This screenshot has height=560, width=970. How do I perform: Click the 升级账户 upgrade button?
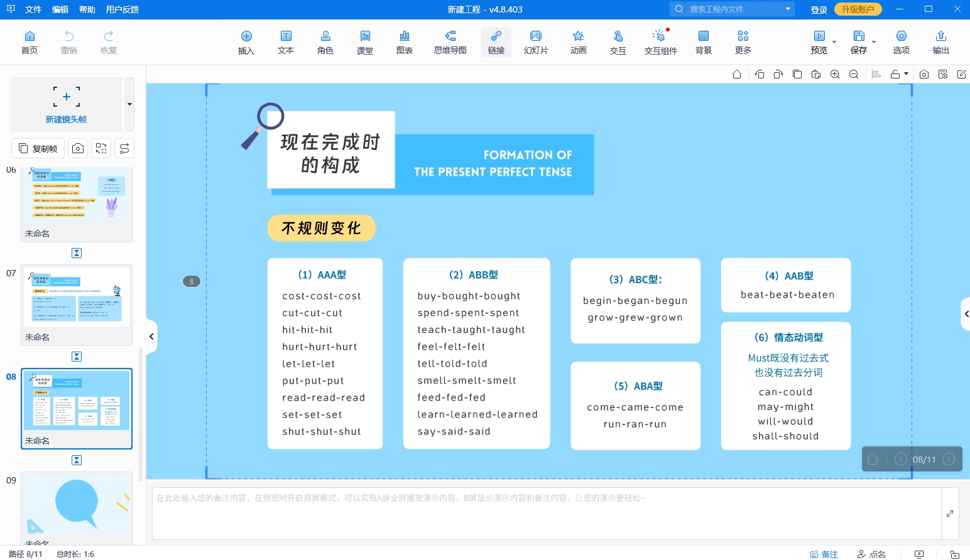(858, 9)
